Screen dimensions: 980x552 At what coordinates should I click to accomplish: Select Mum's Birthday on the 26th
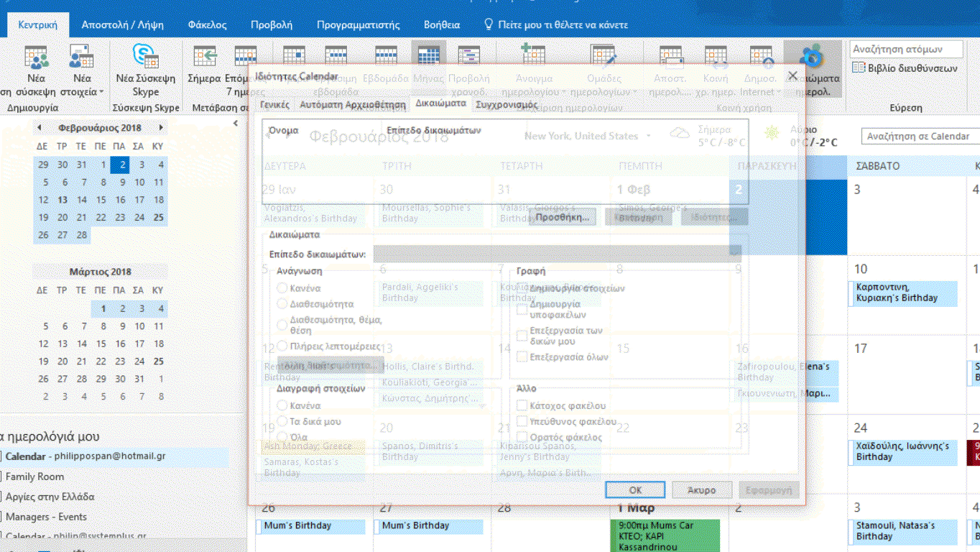(x=310, y=526)
